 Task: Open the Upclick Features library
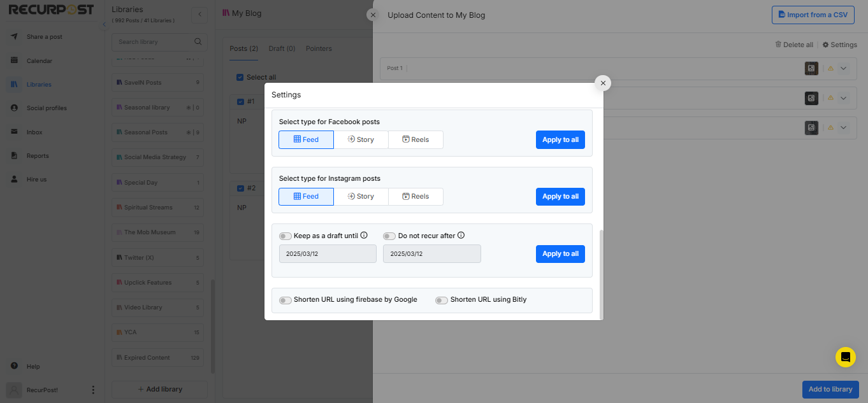[x=157, y=283]
